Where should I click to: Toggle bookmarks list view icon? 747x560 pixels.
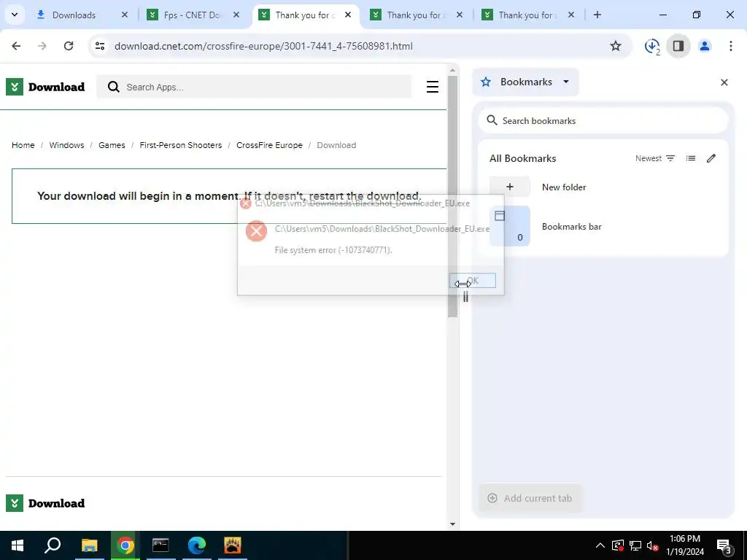click(x=691, y=158)
